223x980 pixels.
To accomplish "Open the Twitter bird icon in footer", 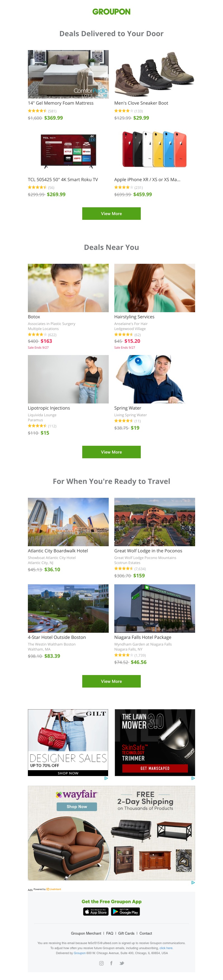I will [122, 963].
